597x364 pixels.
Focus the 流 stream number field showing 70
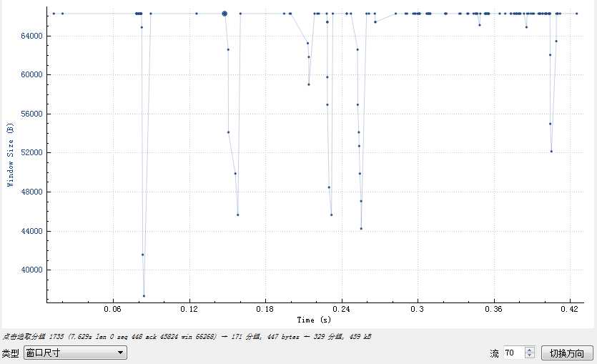[513, 353]
